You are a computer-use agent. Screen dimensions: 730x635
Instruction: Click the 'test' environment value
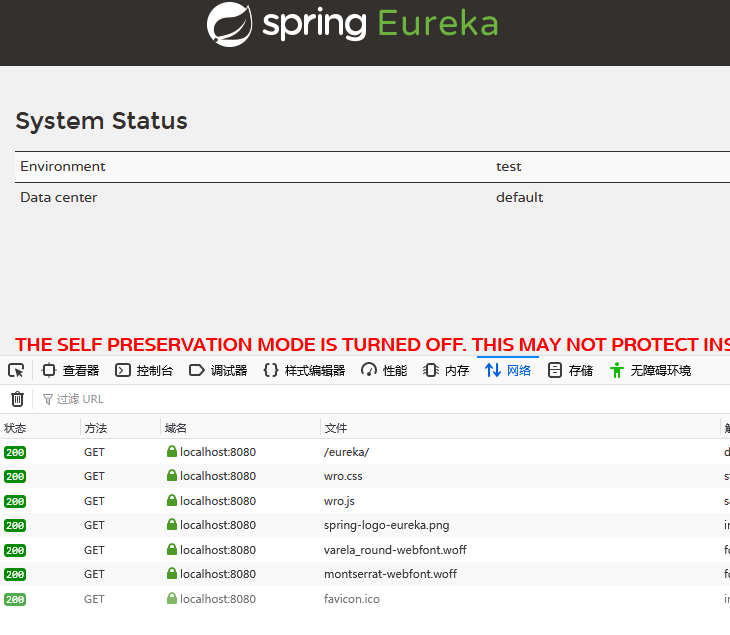click(x=508, y=167)
